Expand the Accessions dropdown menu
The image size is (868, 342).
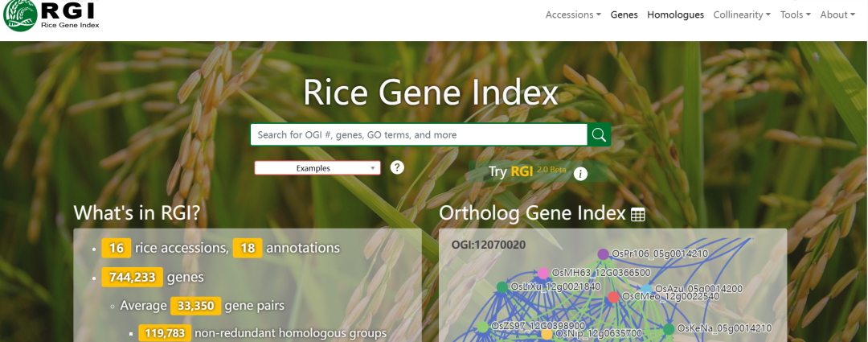(573, 15)
